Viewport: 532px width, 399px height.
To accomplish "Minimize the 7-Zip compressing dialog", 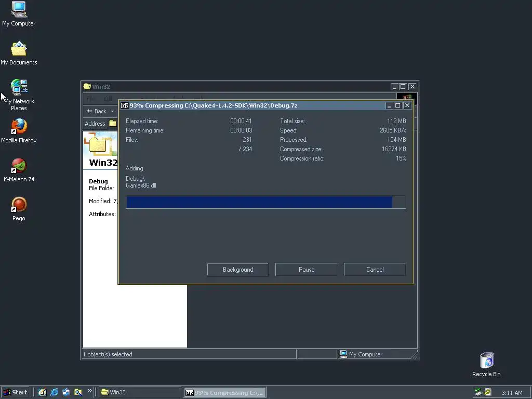I will (389, 105).
